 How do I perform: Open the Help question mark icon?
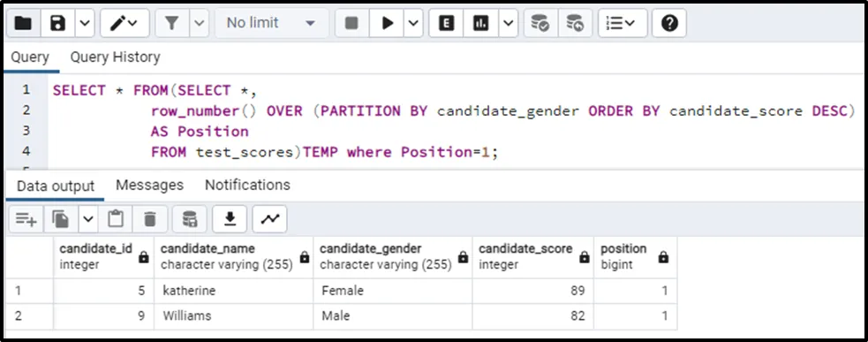669,23
